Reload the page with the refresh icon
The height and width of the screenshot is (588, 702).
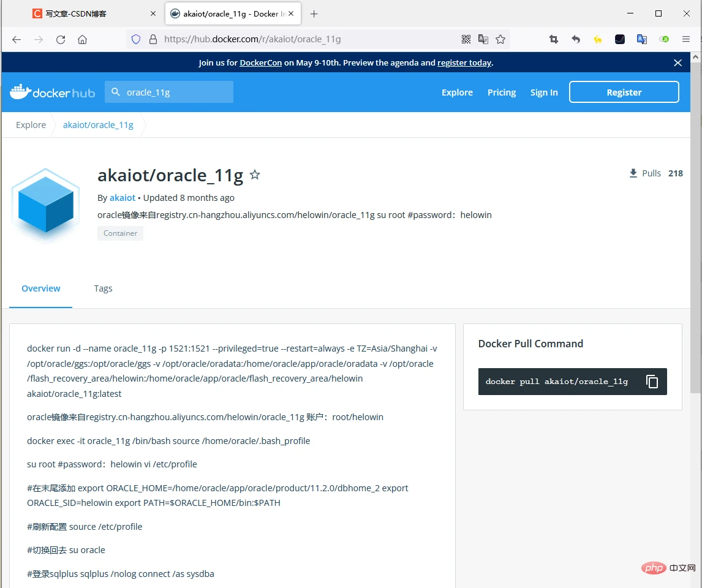click(61, 39)
